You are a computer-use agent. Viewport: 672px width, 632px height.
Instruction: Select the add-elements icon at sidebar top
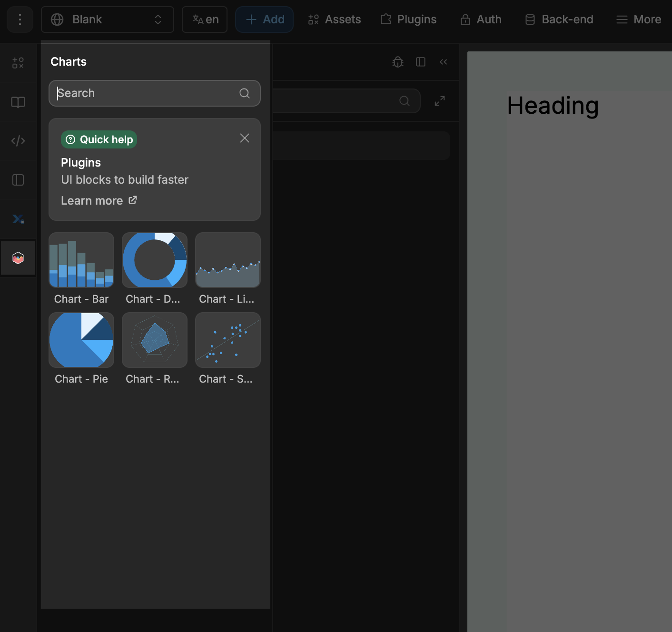pos(18,63)
